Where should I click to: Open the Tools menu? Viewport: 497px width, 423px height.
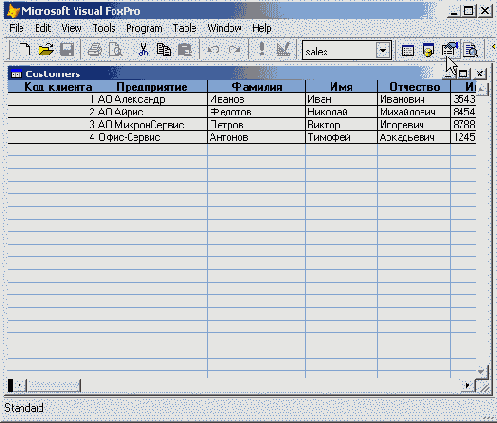pos(104,28)
